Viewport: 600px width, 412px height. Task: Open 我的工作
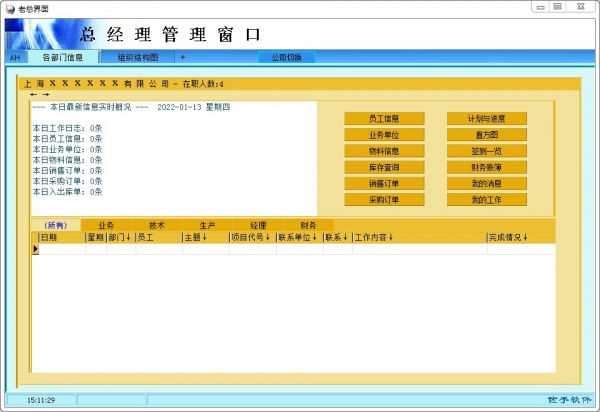[x=487, y=200]
